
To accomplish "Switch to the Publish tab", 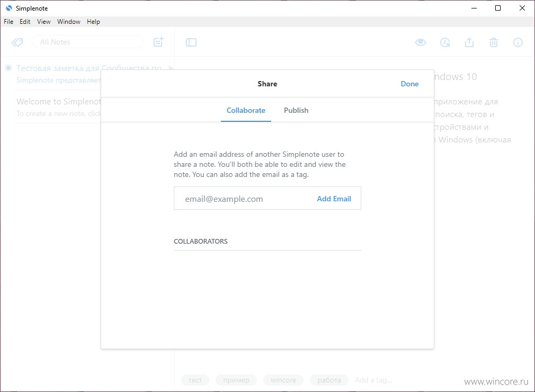I will (296, 110).
